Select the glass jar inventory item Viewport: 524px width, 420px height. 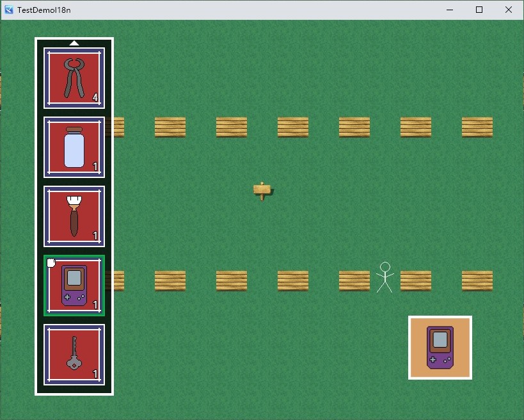pos(74,147)
